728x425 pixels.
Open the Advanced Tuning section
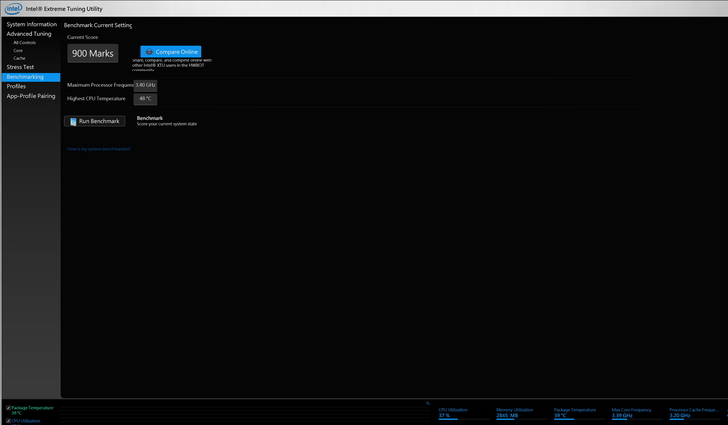pos(29,34)
